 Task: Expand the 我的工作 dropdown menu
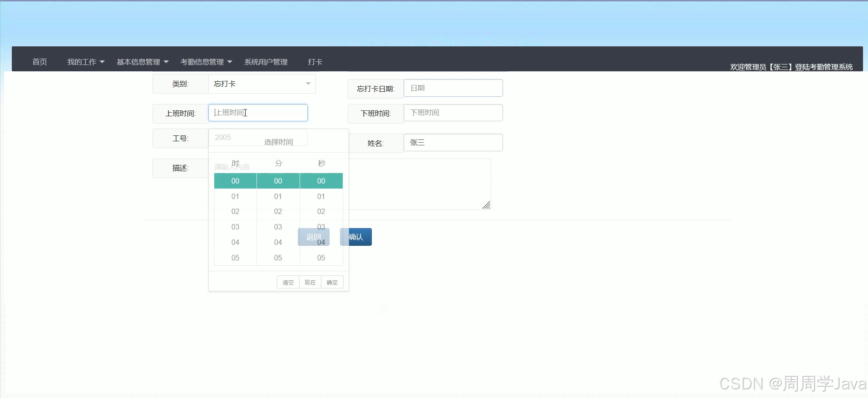point(86,62)
